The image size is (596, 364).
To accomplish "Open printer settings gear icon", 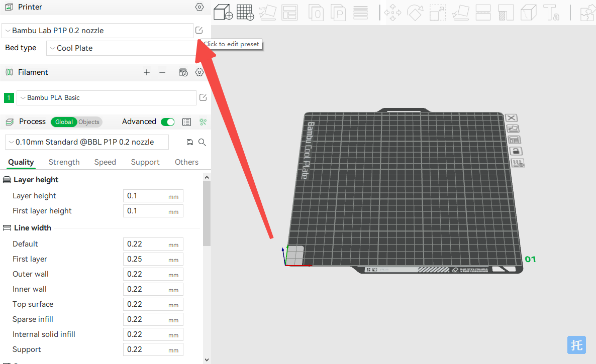I will (x=199, y=7).
